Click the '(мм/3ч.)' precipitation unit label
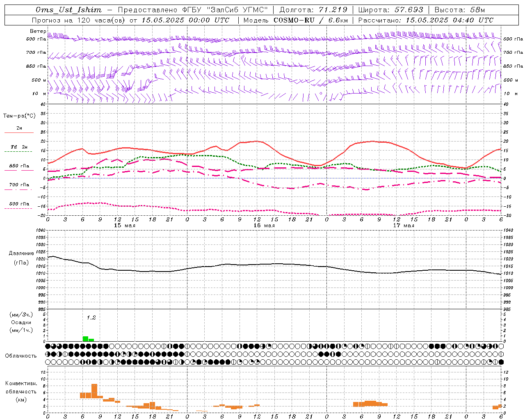 (21, 315)
